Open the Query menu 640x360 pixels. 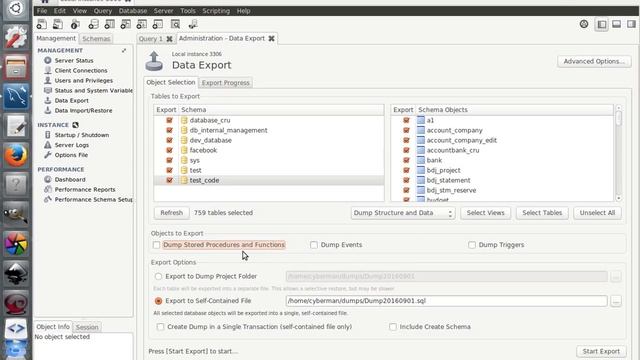click(x=103, y=11)
